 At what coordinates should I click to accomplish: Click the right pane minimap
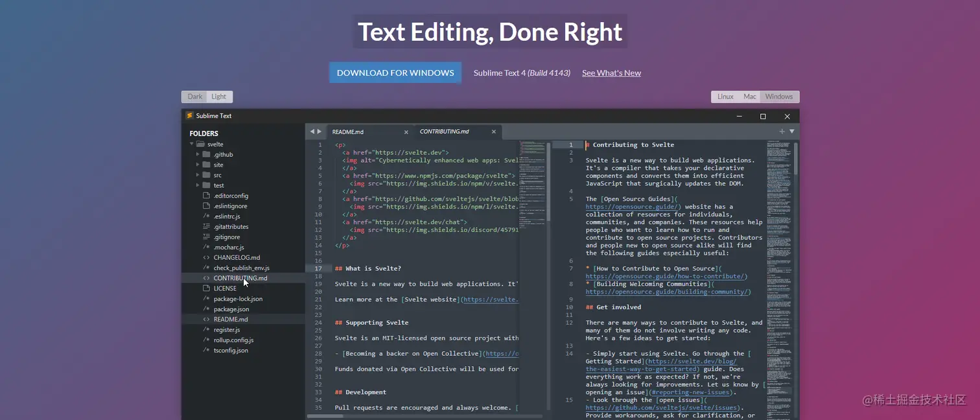click(x=780, y=279)
